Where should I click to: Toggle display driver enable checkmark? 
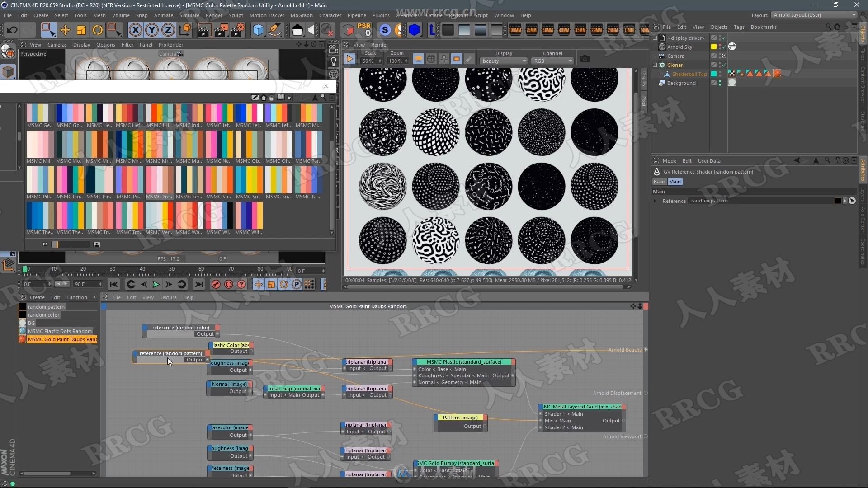(724, 38)
